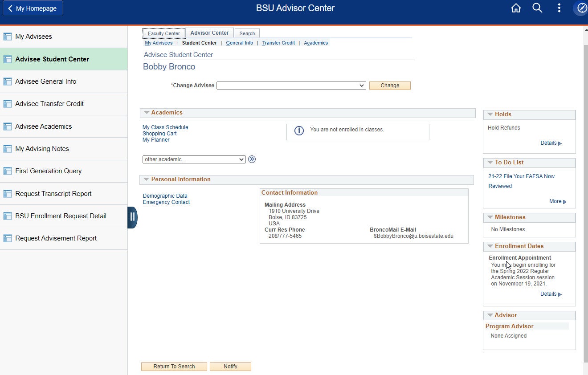588x375 pixels.
Task: Open My Class Schedule link
Action: click(x=165, y=127)
